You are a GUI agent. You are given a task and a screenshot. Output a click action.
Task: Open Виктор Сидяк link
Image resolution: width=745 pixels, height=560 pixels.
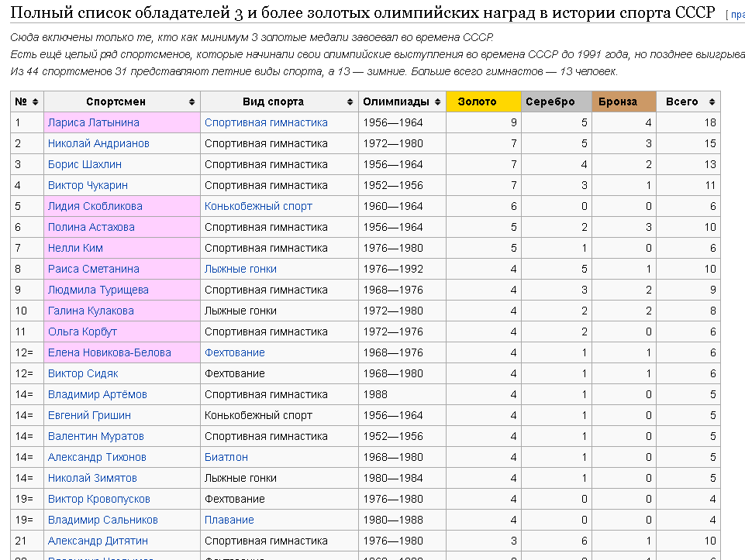point(83,373)
